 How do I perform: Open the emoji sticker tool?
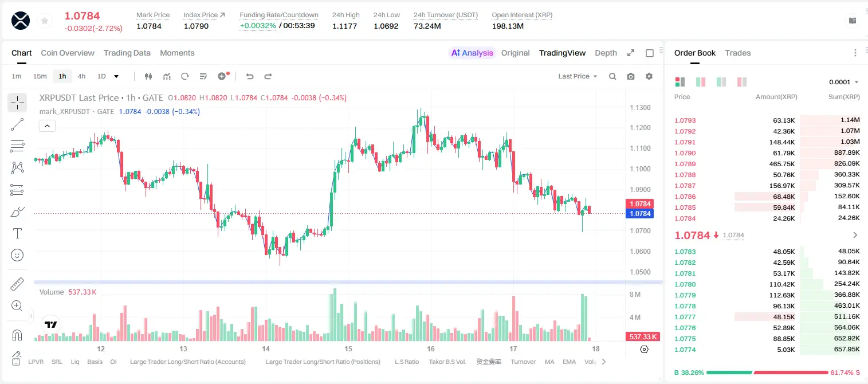click(x=17, y=255)
